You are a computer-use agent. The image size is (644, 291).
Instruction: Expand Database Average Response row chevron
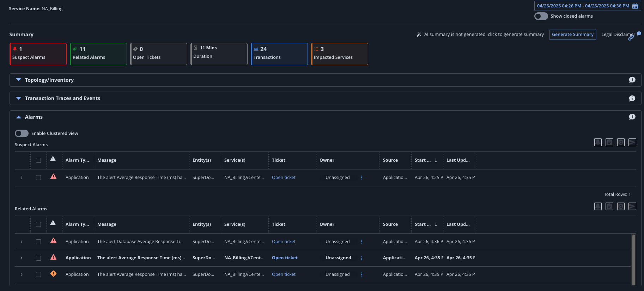[22, 242]
